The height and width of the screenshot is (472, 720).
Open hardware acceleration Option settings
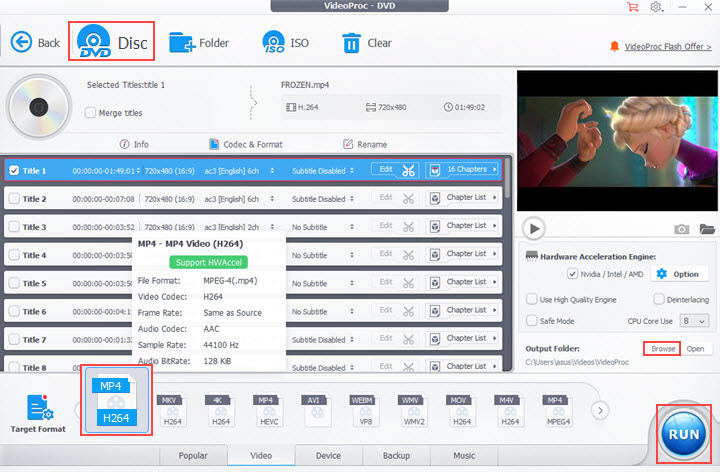coord(678,274)
